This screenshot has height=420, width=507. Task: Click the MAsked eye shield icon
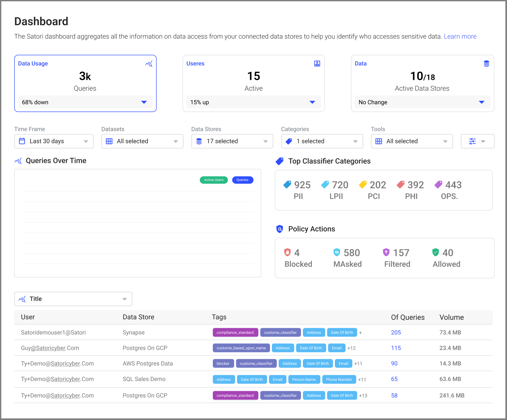click(x=337, y=252)
